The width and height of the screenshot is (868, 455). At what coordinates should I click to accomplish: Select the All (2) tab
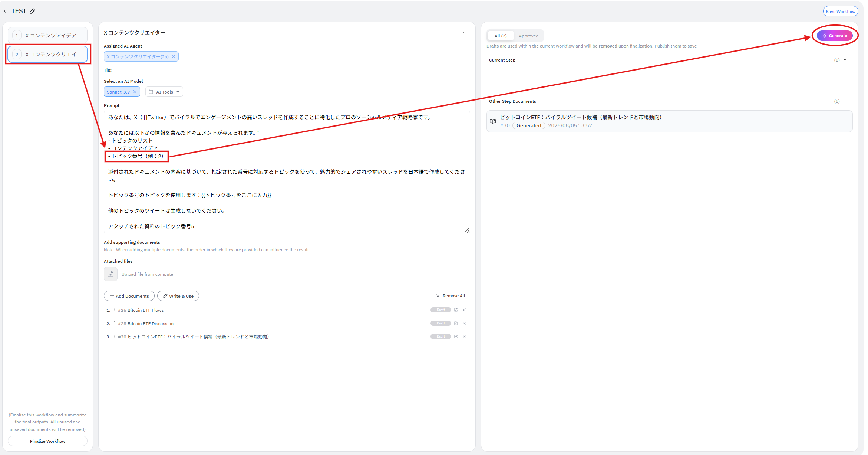click(x=500, y=36)
